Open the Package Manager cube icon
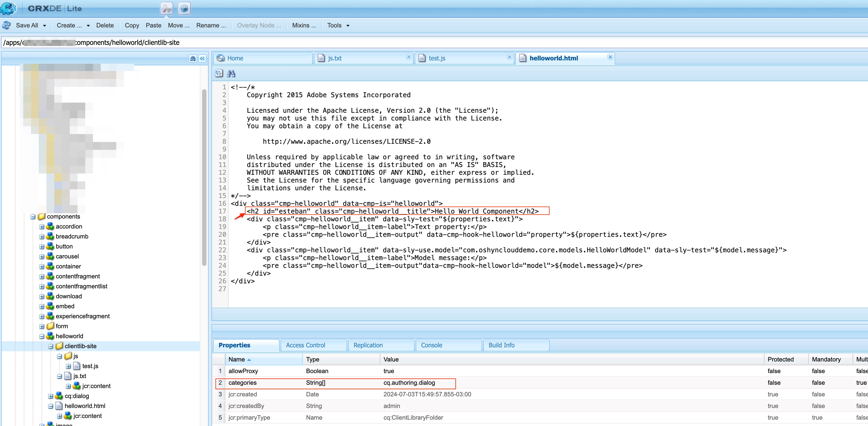Image resolution: width=868 pixels, height=426 pixels. click(184, 8)
